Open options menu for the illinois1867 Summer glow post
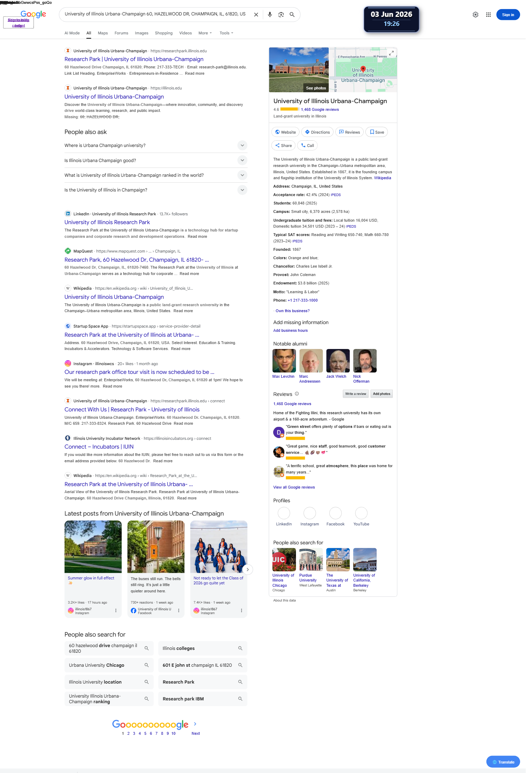The height and width of the screenshot is (773, 532). (x=116, y=611)
